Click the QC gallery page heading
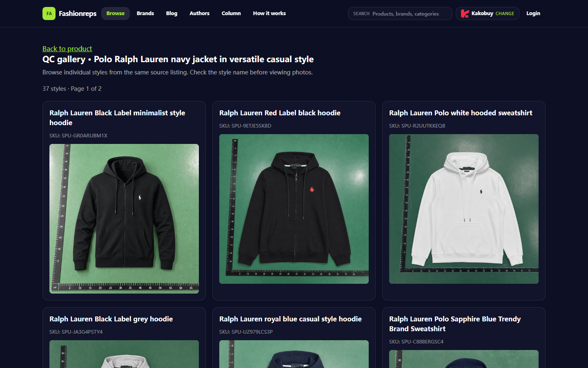The image size is (588, 368). (x=178, y=59)
